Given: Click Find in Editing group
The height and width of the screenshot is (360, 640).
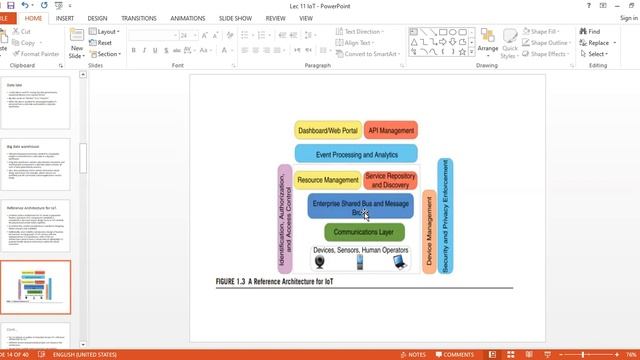Looking at the screenshot, I should point(590,31).
